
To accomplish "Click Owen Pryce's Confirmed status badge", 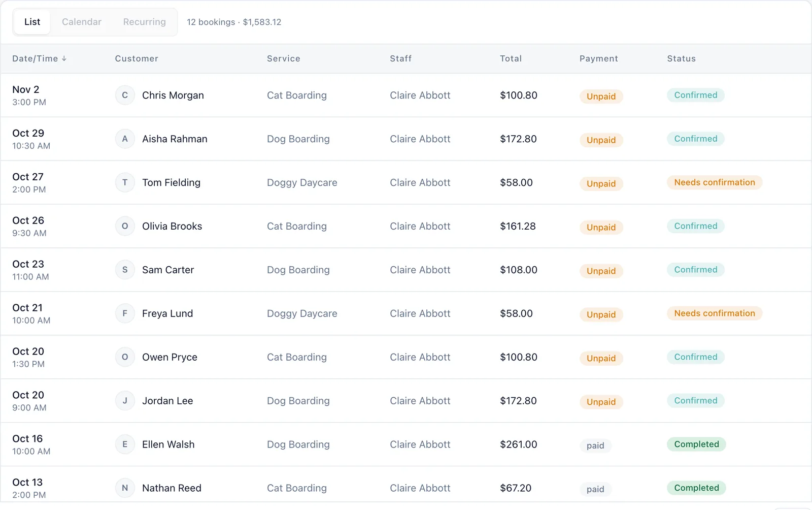I will (x=696, y=357).
